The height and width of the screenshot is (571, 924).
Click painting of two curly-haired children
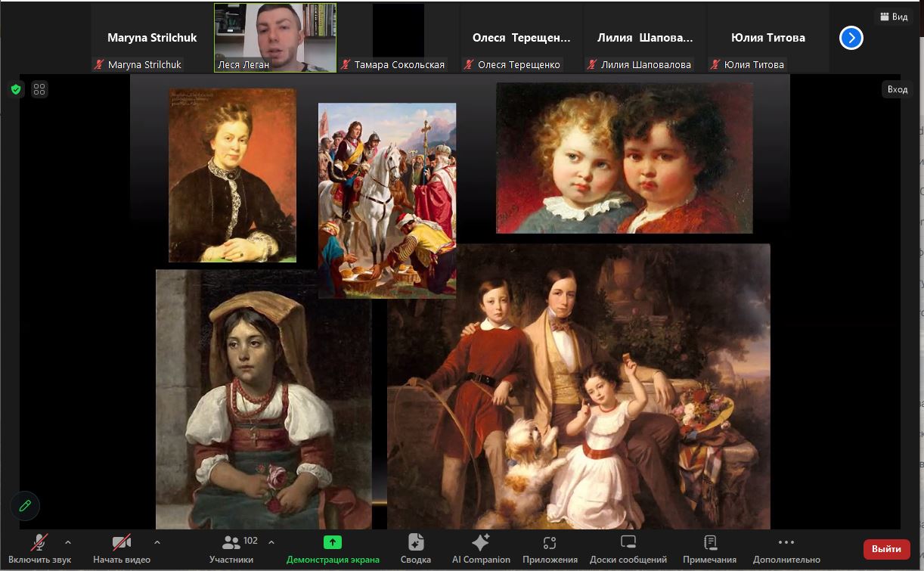coord(625,158)
